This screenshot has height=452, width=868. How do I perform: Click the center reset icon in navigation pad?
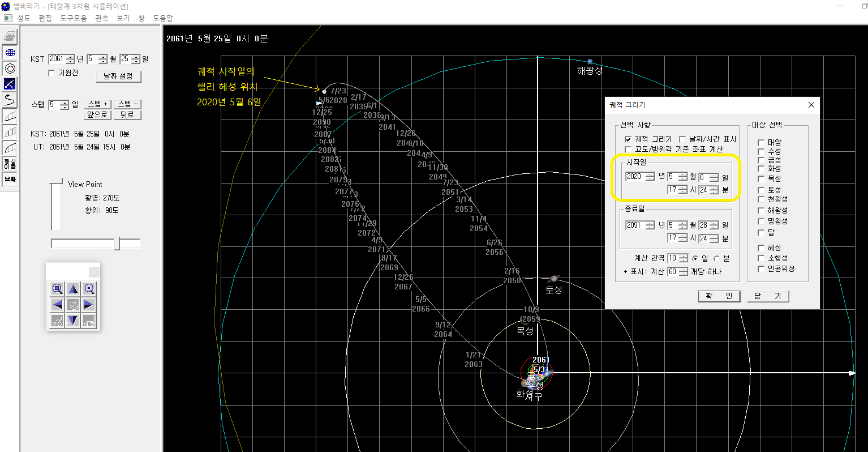[73, 305]
